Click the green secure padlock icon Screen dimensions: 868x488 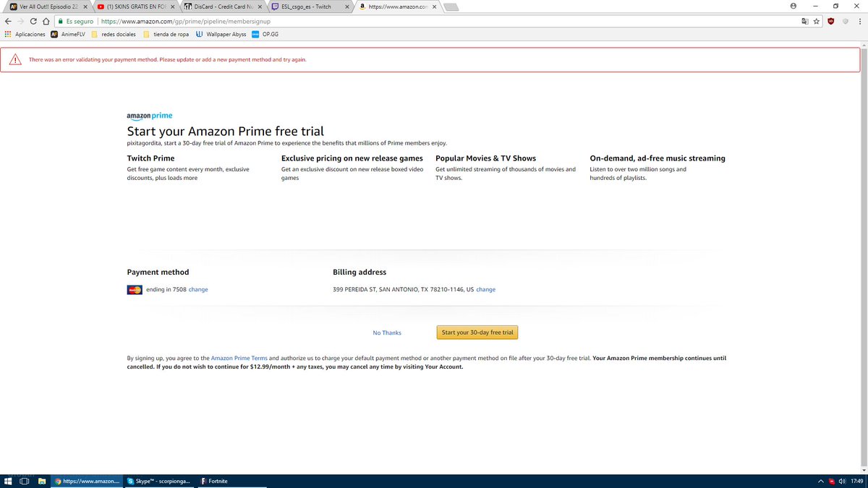[61, 22]
